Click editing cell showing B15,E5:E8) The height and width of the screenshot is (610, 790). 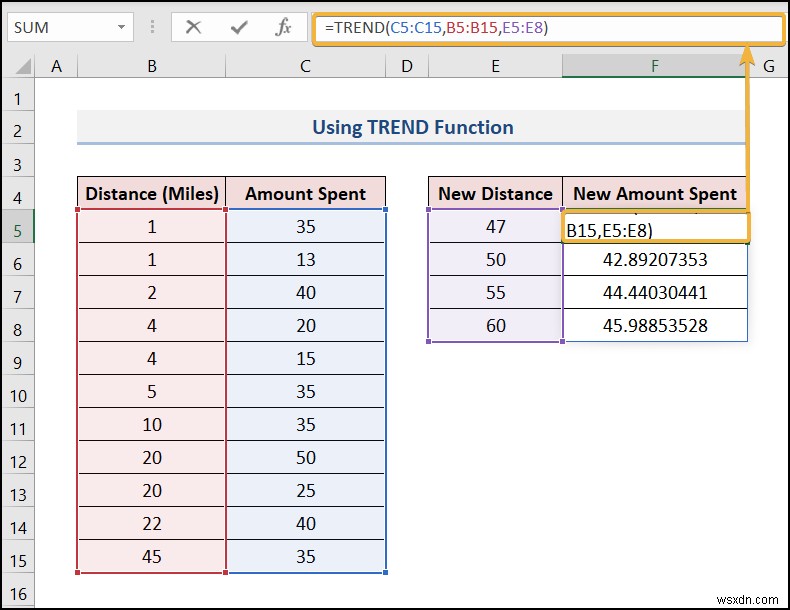[x=655, y=228]
